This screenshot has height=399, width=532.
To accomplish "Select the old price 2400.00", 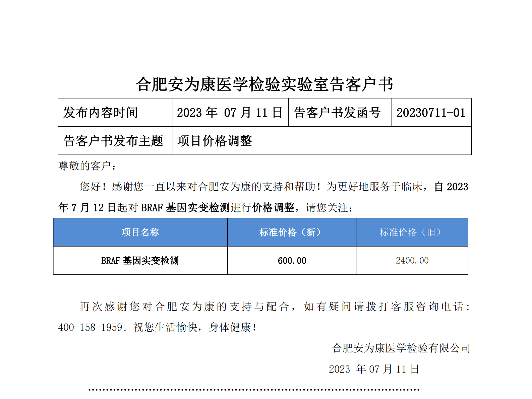I will click(412, 261).
